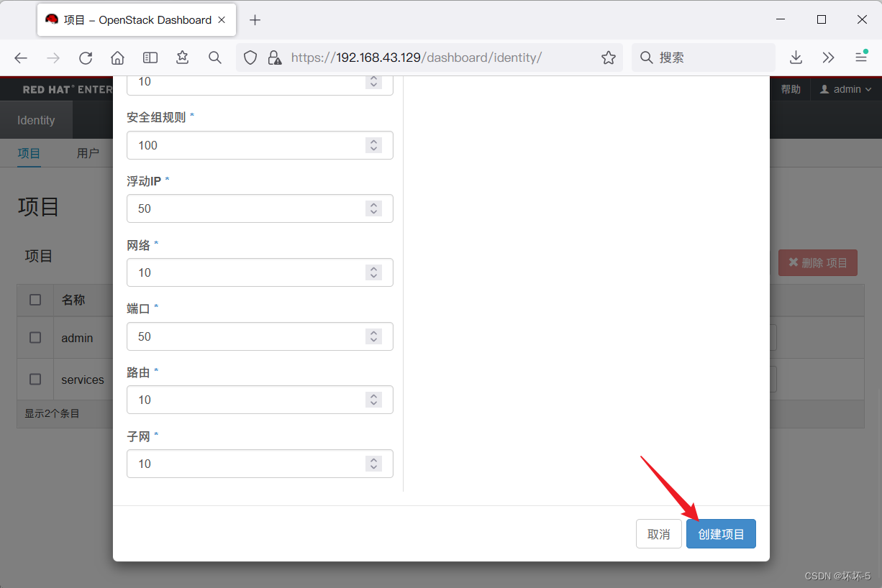Open the admin user dropdown menu
The height and width of the screenshot is (588, 882).
click(846, 89)
